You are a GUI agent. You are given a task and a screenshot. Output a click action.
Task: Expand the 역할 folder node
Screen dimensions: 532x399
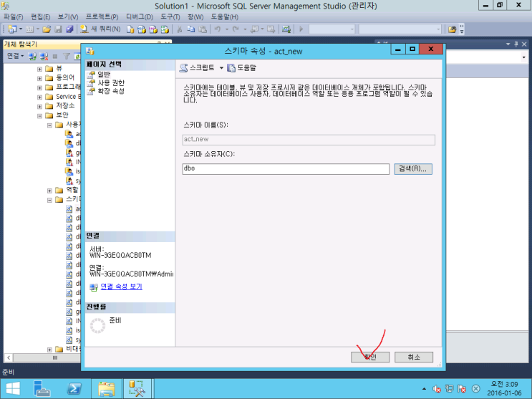point(49,191)
